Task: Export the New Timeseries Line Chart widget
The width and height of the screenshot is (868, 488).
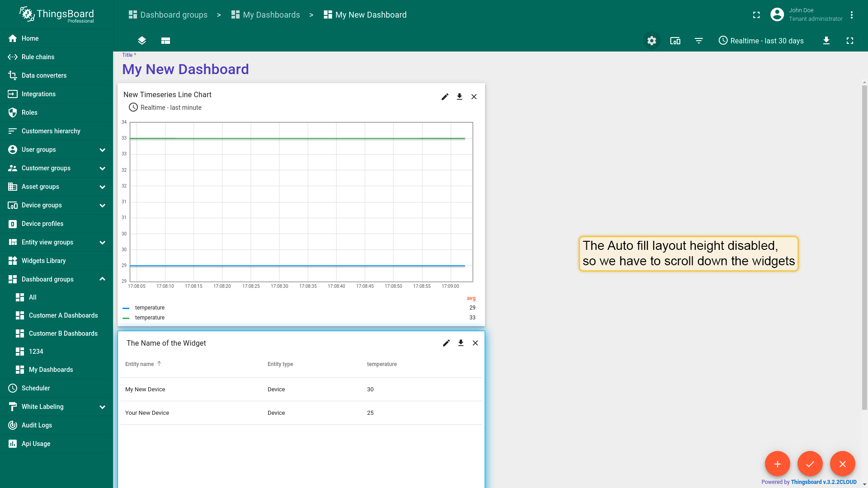Action: point(459,97)
